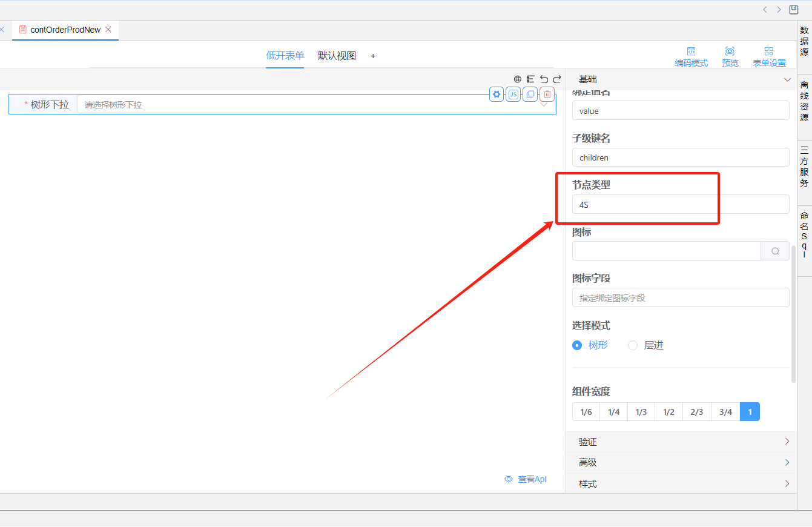Open the component outline tree icon
Image resolution: width=812 pixels, height=527 pixels.
tap(530, 79)
